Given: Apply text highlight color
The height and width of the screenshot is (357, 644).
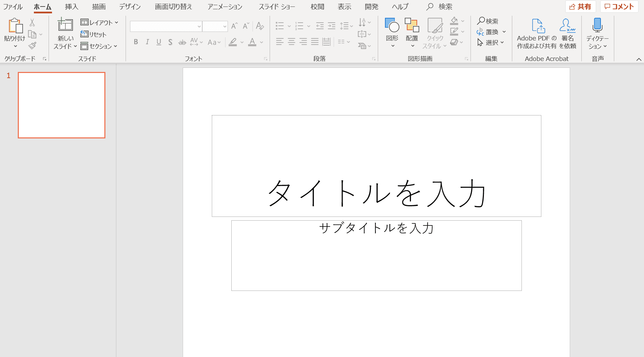Looking at the screenshot, I should [233, 42].
